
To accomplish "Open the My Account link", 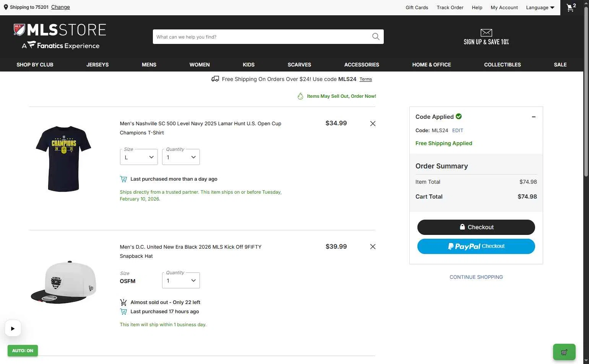I will coord(504,8).
